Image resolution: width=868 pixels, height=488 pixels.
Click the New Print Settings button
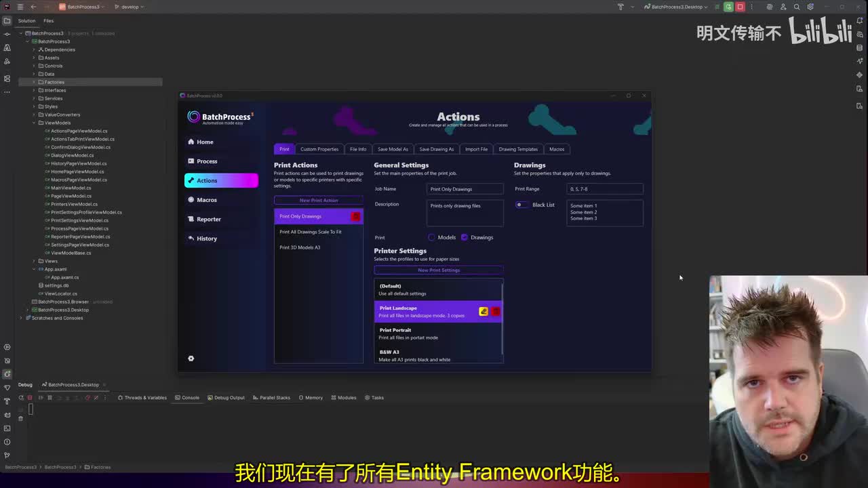click(439, 270)
